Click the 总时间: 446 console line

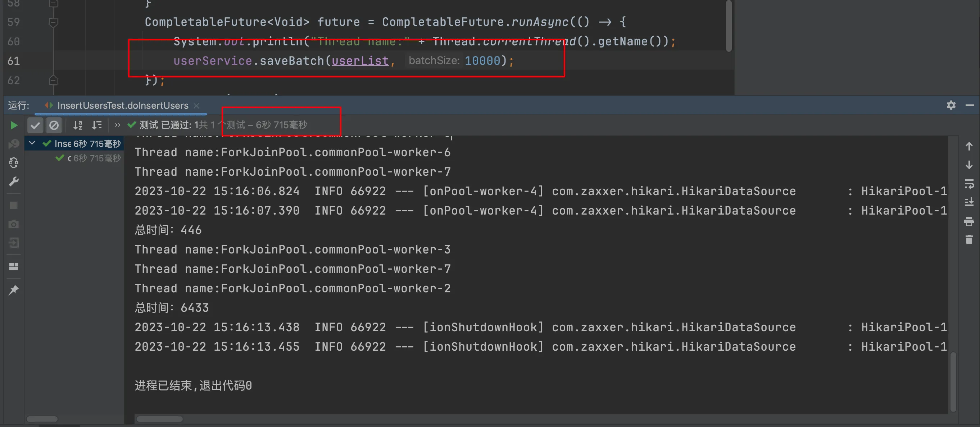(168, 230)
